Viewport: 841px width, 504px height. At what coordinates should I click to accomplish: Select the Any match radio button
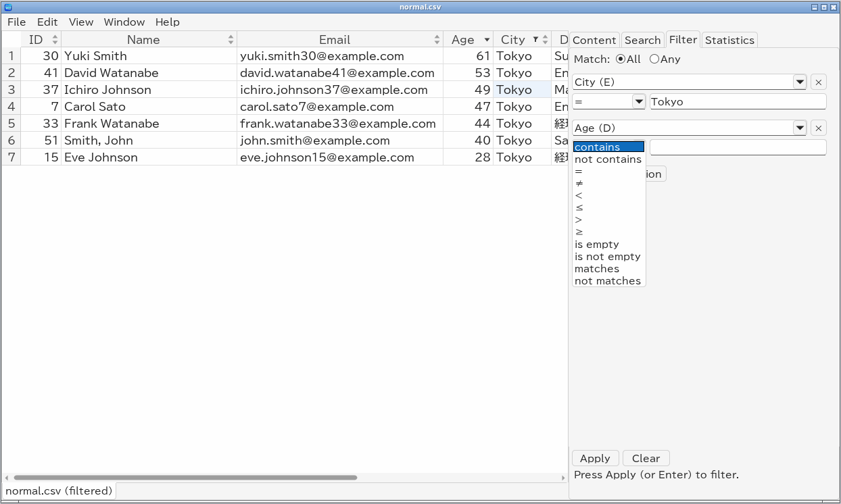(654, 59)
